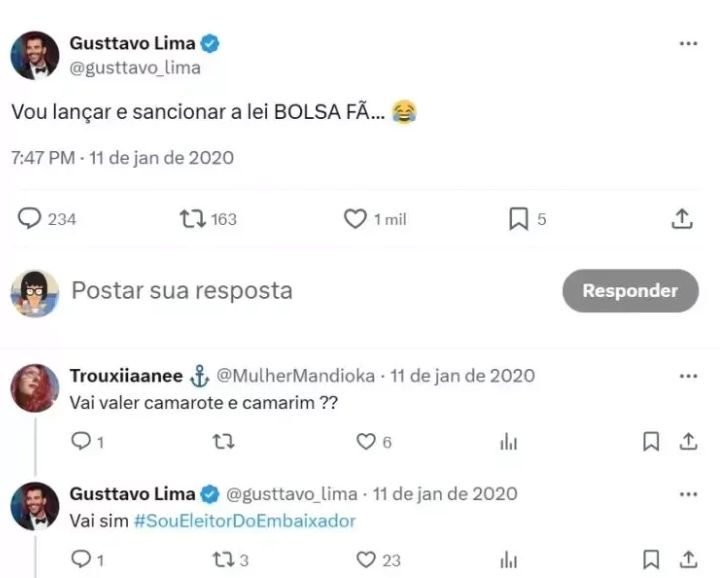720x578 pixels.
Task: Open more options on the main tweet
Action: click(688, 44)
